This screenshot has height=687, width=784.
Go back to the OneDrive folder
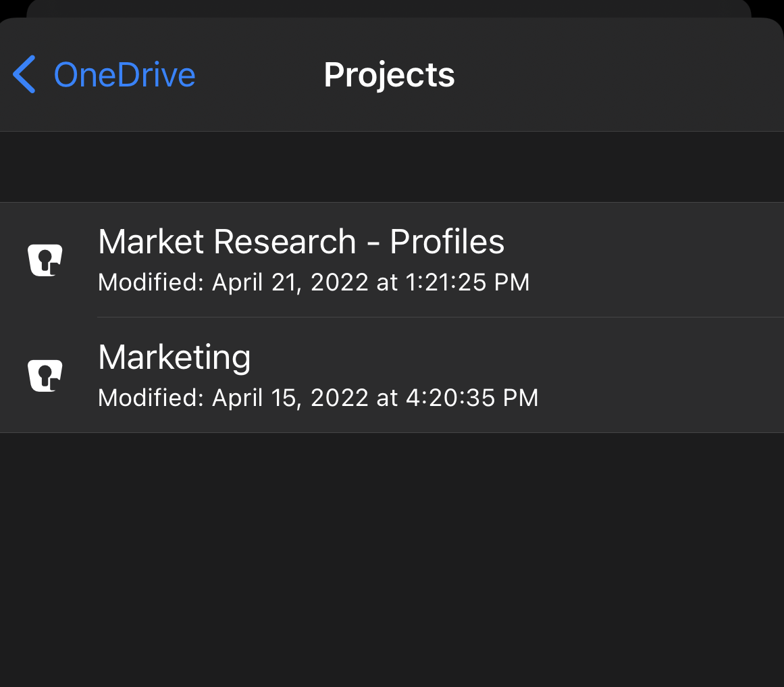(x=124, y=75)
